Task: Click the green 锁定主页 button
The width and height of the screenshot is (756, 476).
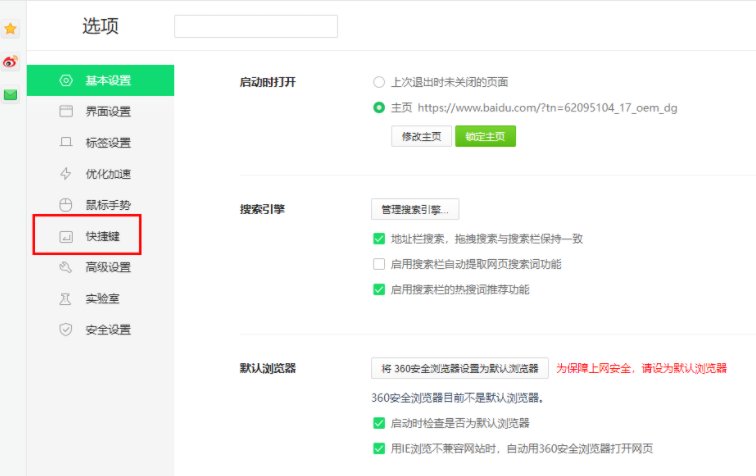Action: 486,136
